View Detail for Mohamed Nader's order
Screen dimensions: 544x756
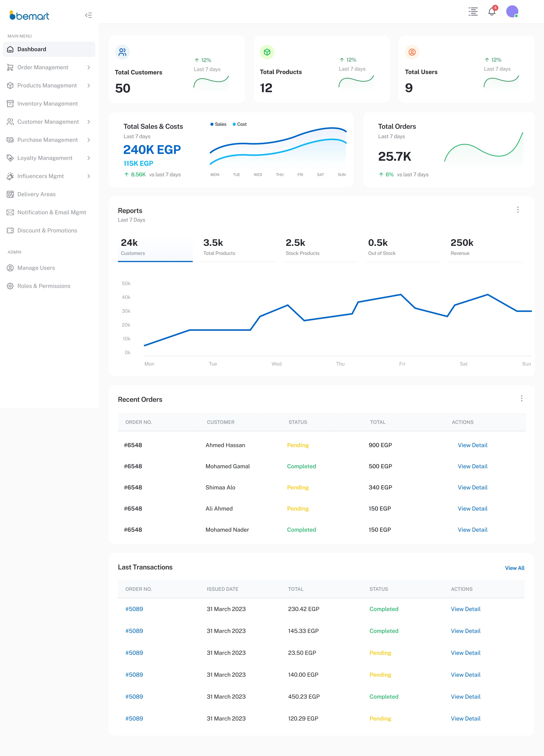tap(472, 530)
